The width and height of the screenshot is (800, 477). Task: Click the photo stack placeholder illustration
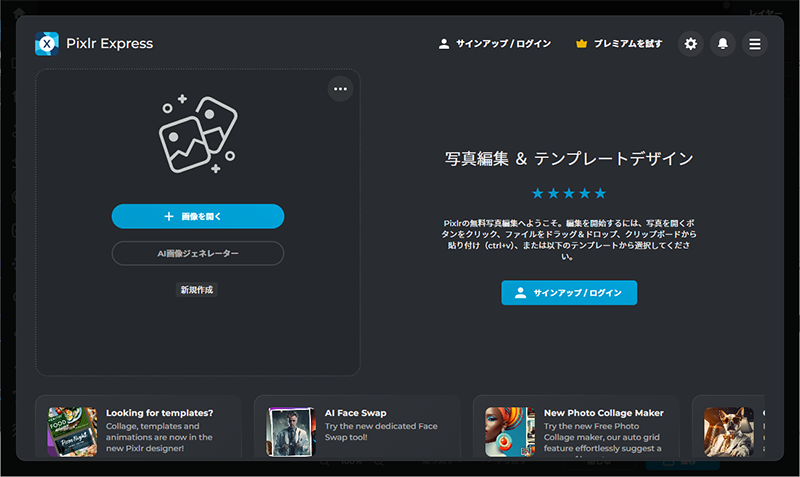(198, 134)
